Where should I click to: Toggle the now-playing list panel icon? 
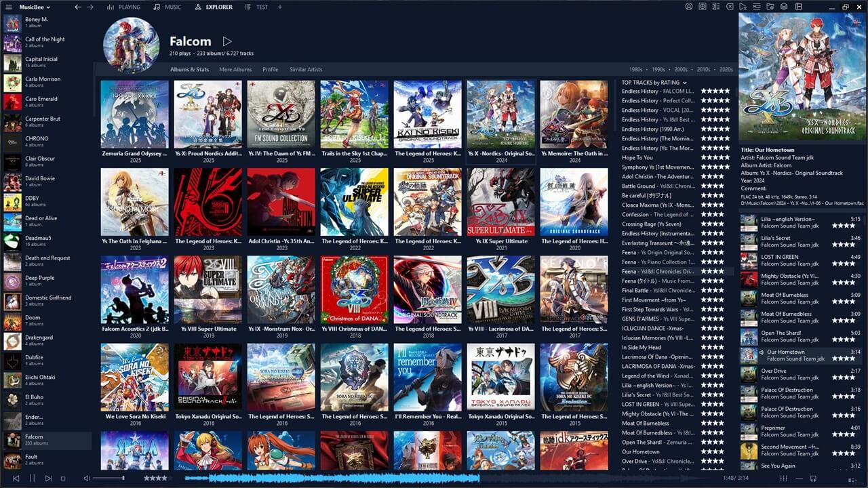pyautogui.click(x=716, y=7)
